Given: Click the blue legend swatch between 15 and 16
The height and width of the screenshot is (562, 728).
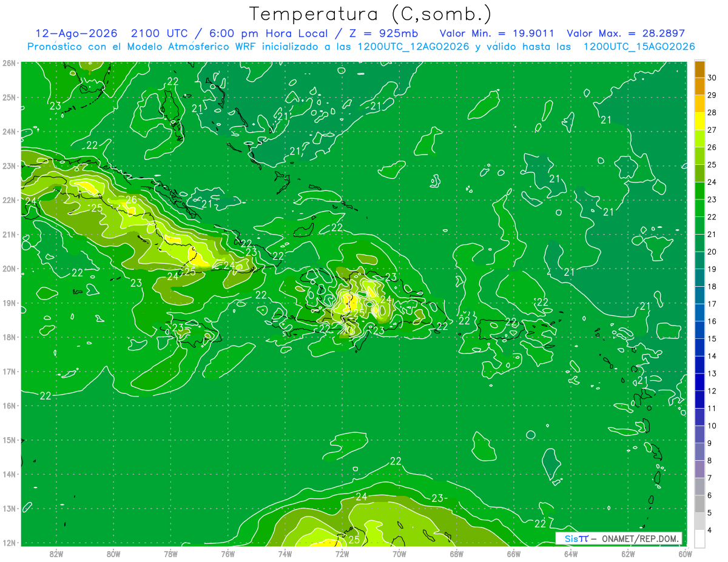Looking at the screenshot, I should [699, 330].
